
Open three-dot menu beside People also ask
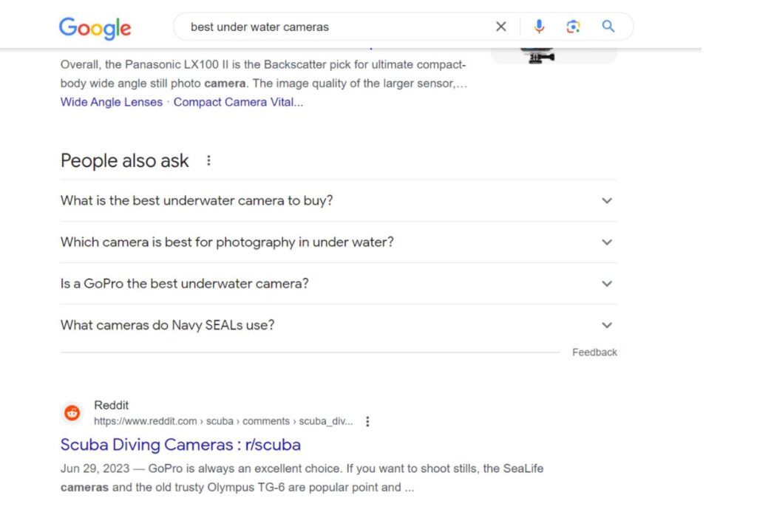pyautogui.click(x=208, y=160)
